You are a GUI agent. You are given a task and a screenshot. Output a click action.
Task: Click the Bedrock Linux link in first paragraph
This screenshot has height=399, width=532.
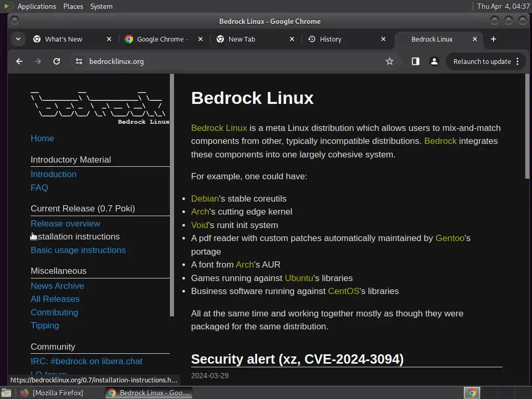coord(219,128)
